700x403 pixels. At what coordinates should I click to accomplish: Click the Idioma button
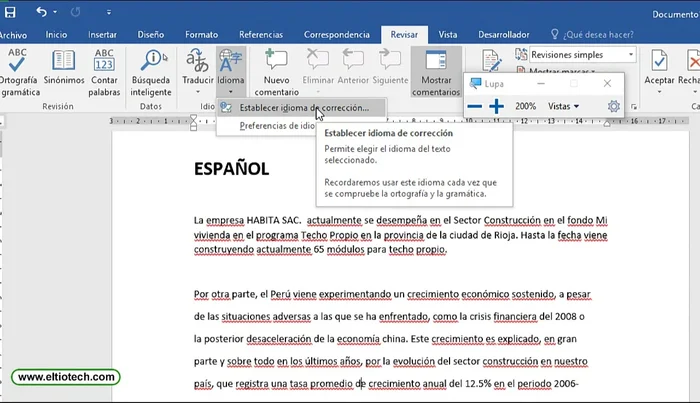tap(230, 71)
